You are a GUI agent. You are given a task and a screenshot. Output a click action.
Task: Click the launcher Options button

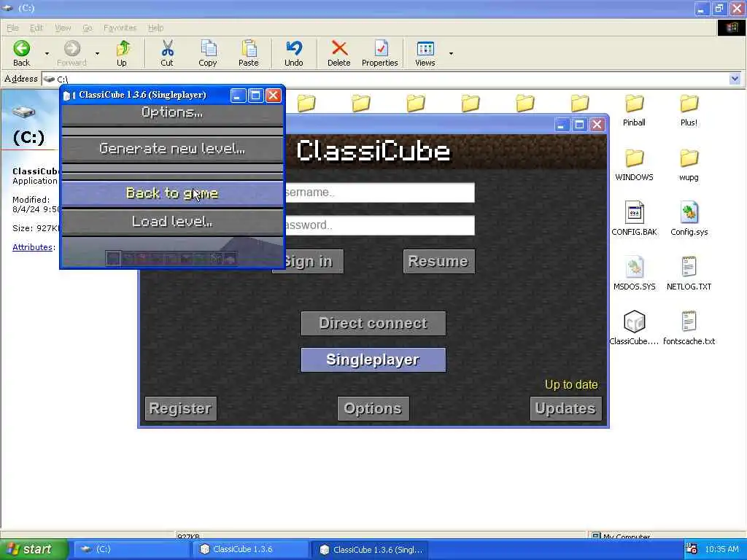pyautogui.click(x=373, y=408)
